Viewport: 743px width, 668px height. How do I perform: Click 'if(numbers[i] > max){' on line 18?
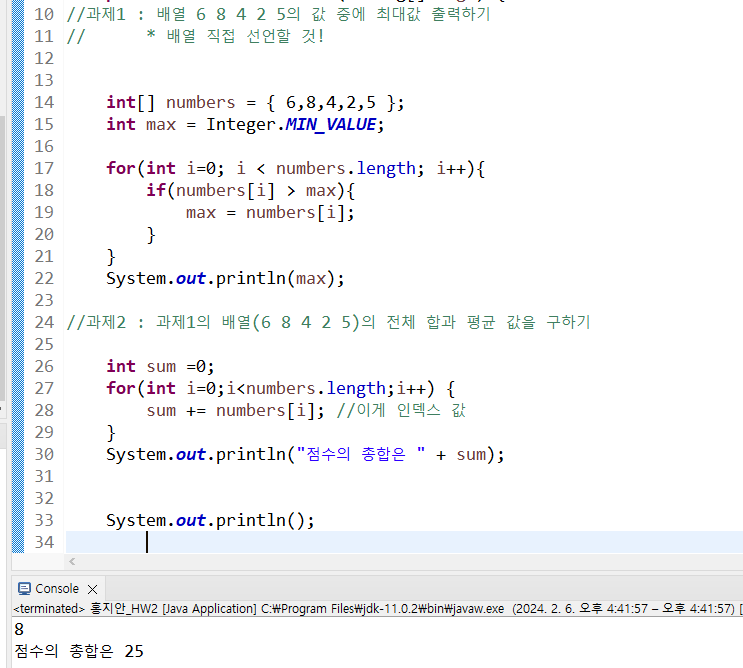coord(250,191)
